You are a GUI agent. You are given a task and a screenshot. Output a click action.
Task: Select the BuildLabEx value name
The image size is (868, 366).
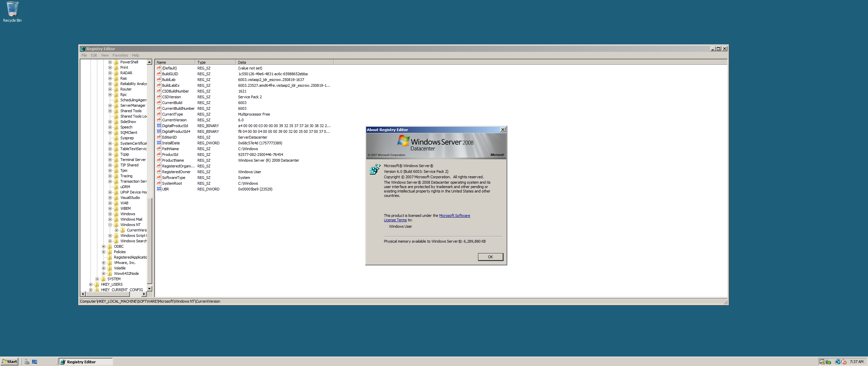[x=171, y=85]
